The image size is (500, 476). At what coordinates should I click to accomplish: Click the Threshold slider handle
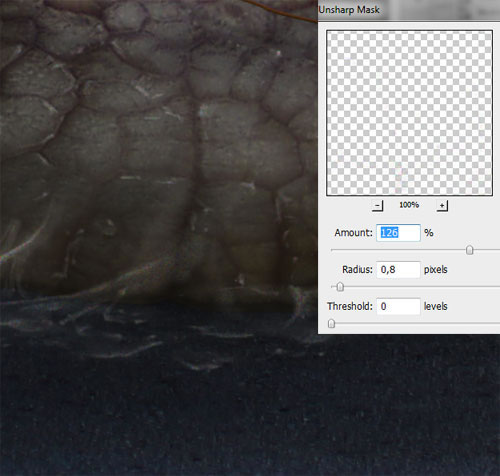331,323
